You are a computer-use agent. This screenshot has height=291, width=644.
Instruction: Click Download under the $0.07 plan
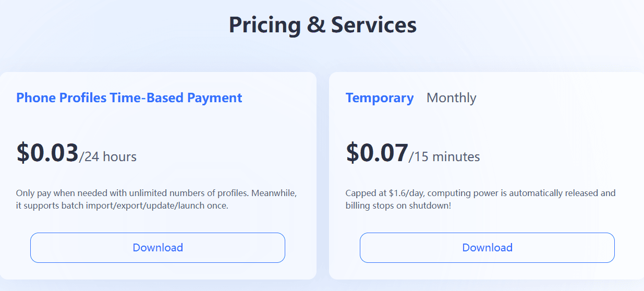[x=487, y=248]
